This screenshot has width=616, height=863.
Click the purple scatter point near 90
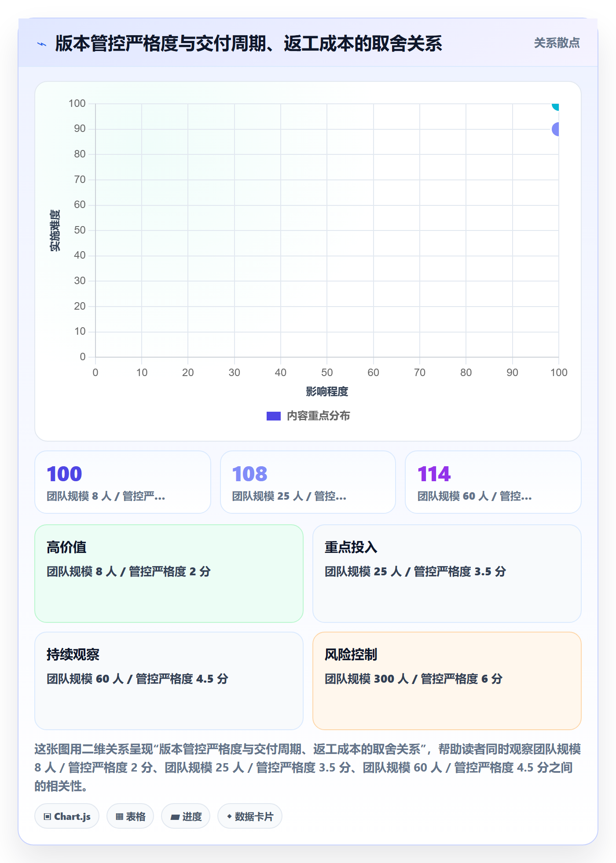coord(556,129)
